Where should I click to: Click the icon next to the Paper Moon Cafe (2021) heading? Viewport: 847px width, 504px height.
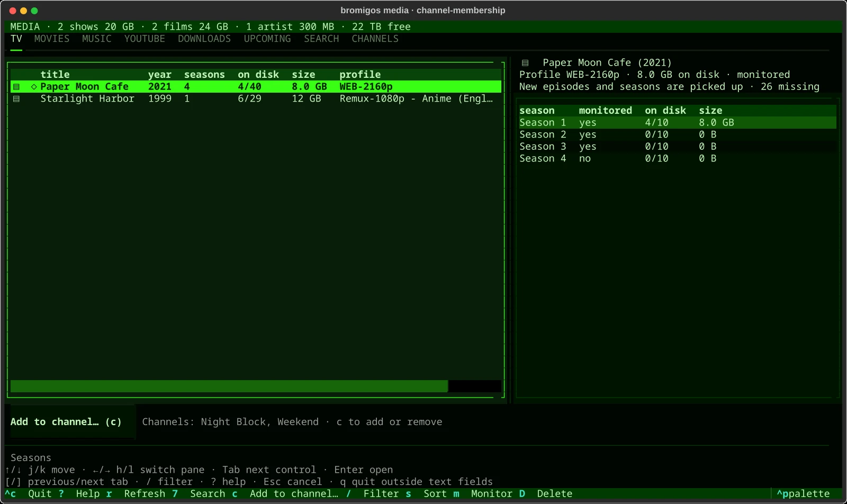point(525,63)
